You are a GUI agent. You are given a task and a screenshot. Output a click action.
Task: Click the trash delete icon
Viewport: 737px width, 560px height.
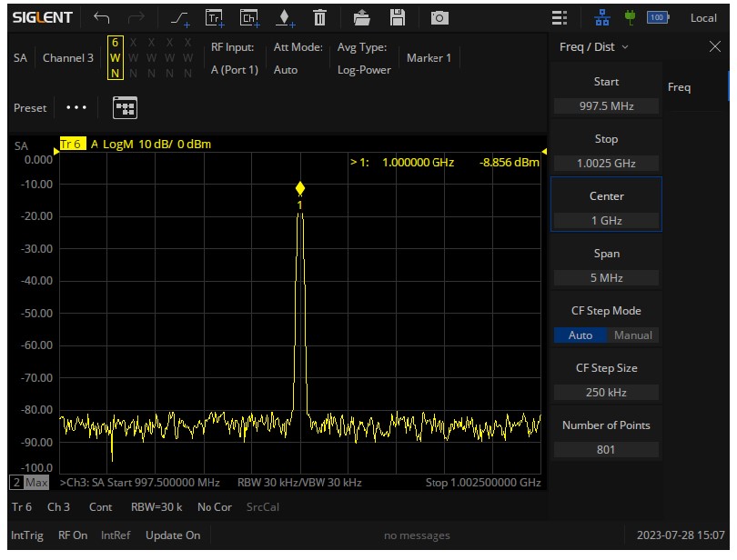pos(319,17)
